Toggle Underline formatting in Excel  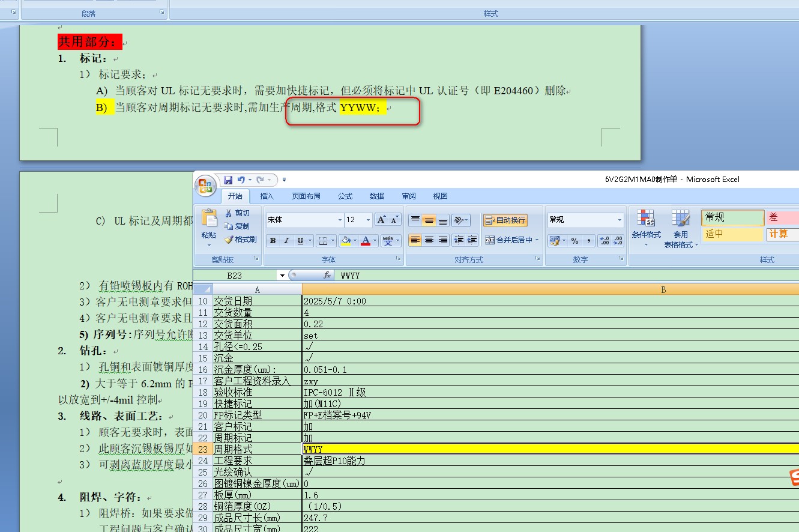point(300,241)
